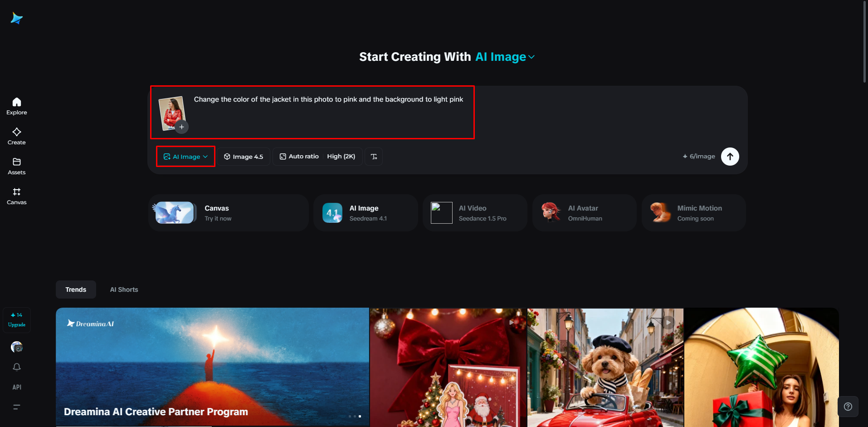Expand the AI Image heading dropdown
The height and width of the screenshot is (427, 868).
pos(505,57)
